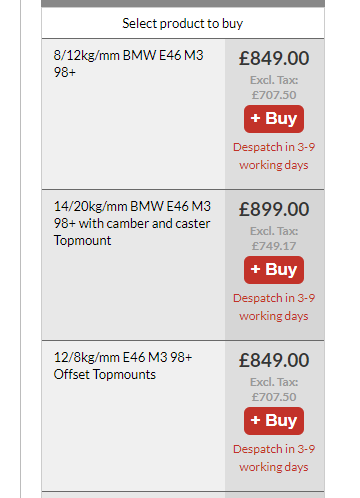Click the plus sign on the Offset Topmounts Buy button
Screen dimensions: 360x498
coord(255,420)
